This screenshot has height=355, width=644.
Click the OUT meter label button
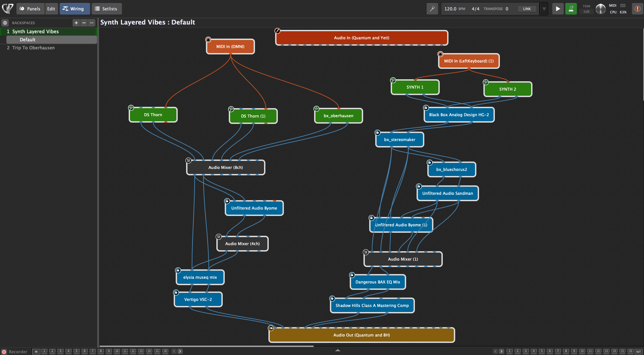tap(639, 352)
